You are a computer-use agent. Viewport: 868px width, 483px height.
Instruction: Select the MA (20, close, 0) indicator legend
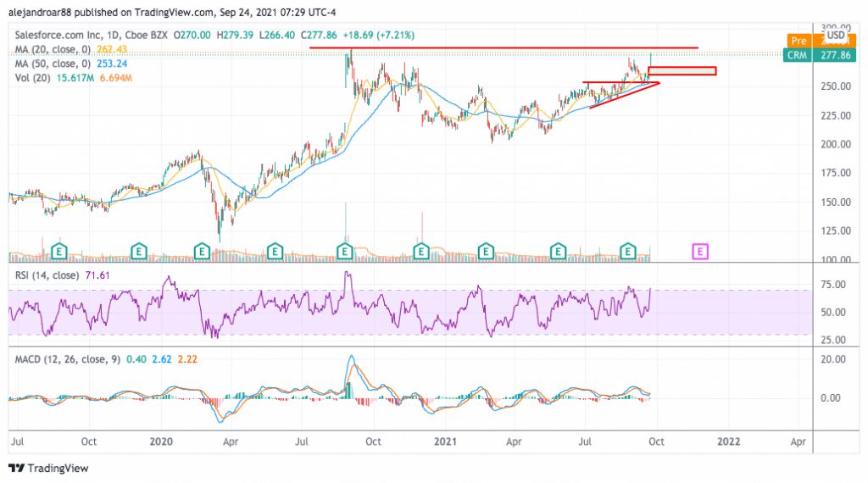pyautogui.click(x=53, y=49)
